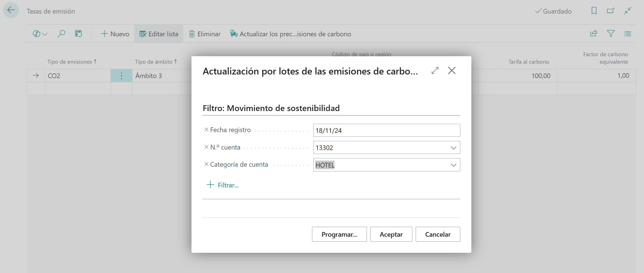Go back with the arrow icon
Screen dimensions: 644x273
pos(11,11)
